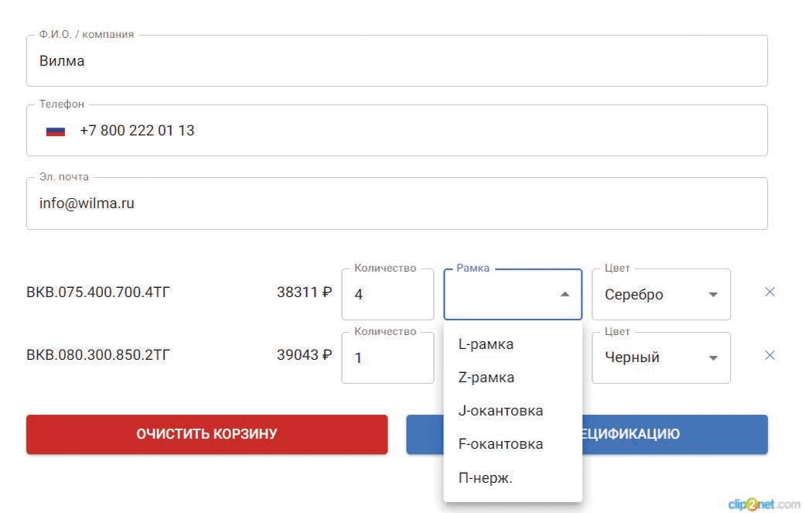Screen dimensions: 812x513
Task: Choose Z-рамка from the list
Action: point(513,378)
